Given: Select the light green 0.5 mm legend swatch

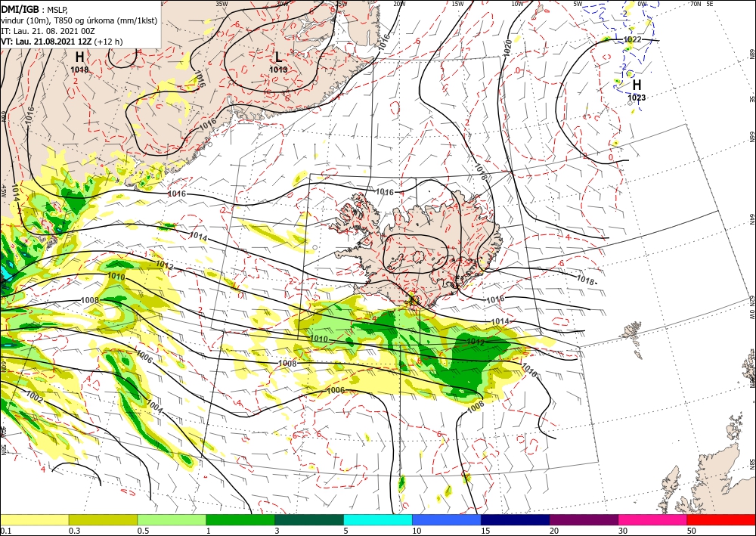Looking at the screenshot, I should [172, 519].
